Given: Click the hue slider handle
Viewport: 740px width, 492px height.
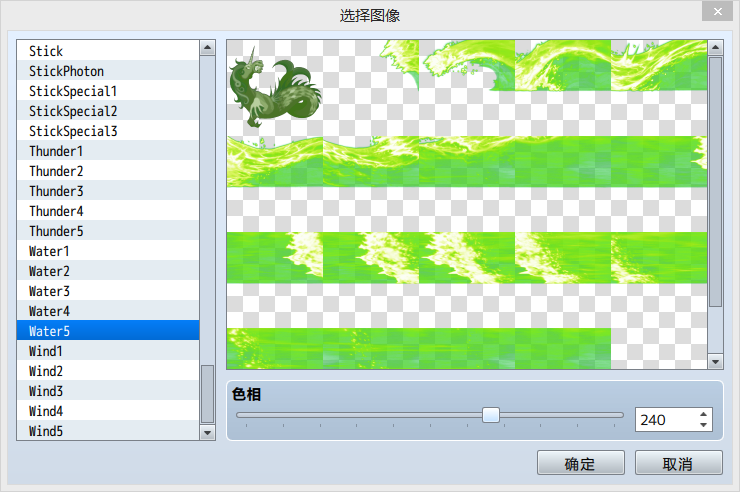Looking at the screenshot, I should pyautogui.click(x=491, y=415).
